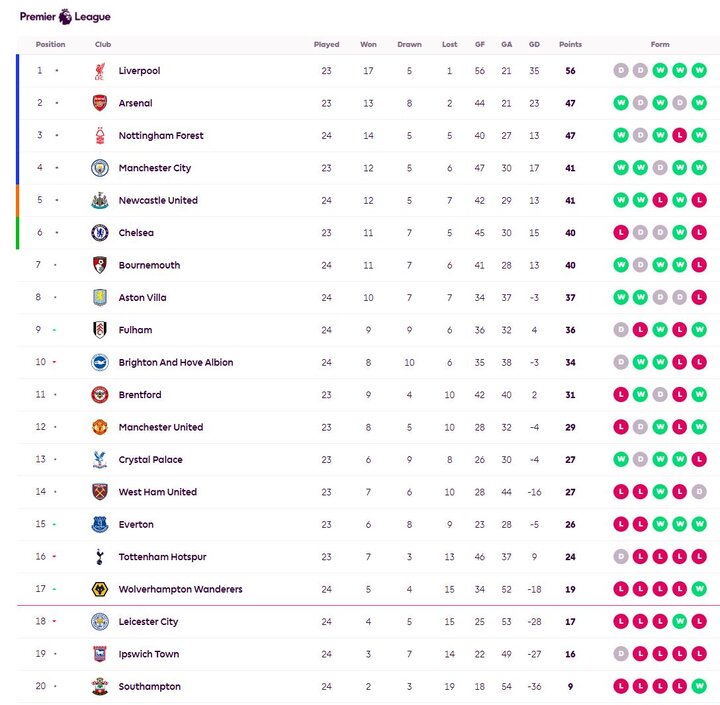Open the Southampton team link
Screen dimensions: 720x705
point(149,687)
